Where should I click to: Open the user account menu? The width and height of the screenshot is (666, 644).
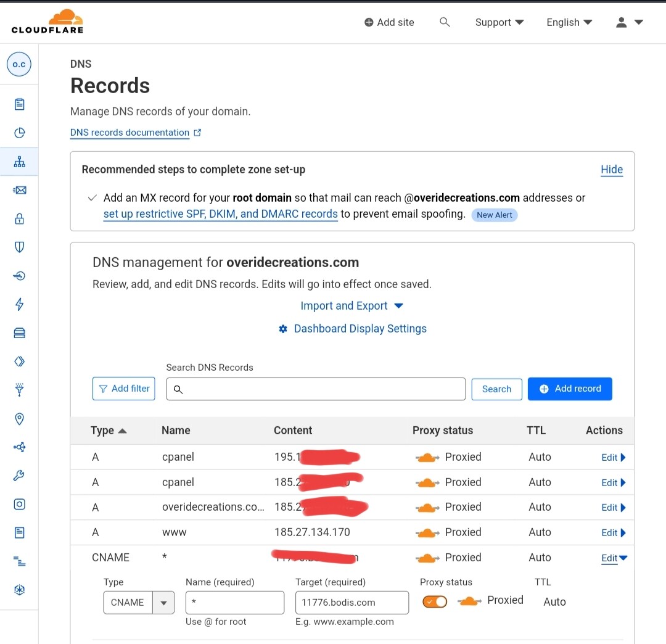coord(629,22)
